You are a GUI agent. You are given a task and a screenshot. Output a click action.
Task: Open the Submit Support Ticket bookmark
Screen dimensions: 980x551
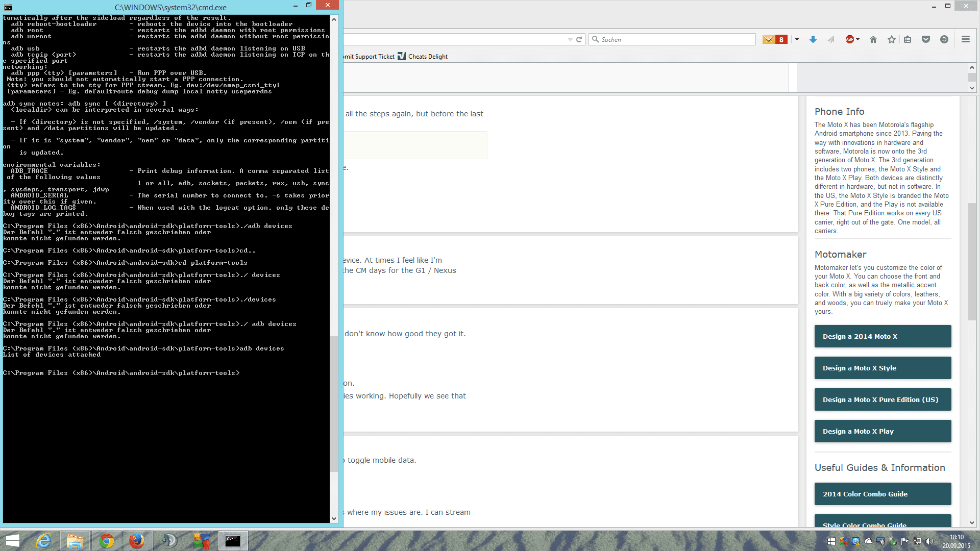pos(369,56)
